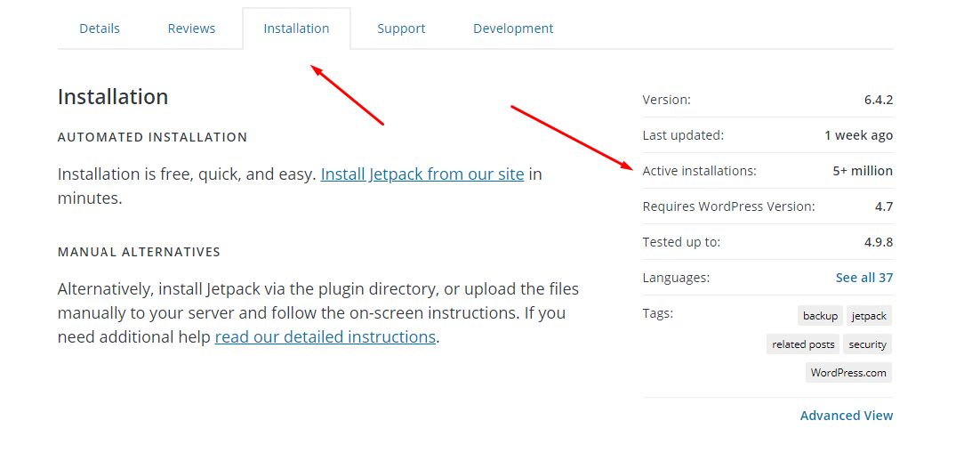
Task: Click the 'Tested up to:' label
Action: [681, 242]
